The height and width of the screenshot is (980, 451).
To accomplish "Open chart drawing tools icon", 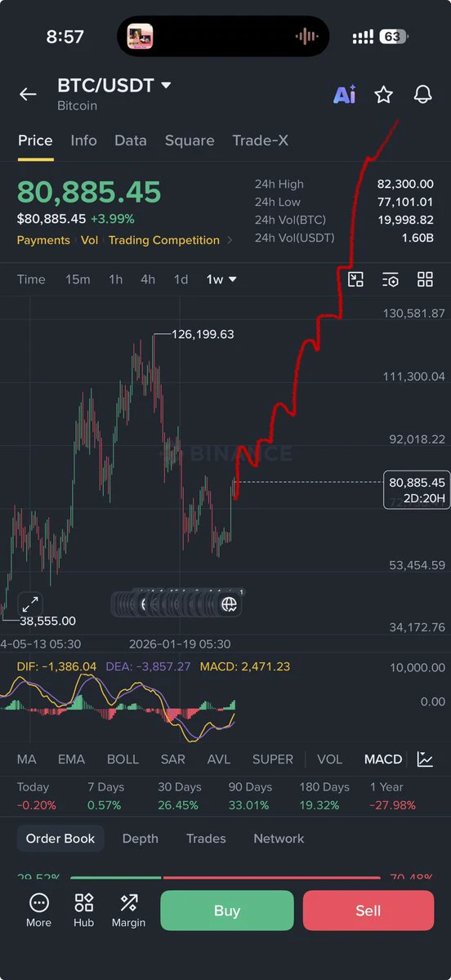I will (x=355, y=279).
